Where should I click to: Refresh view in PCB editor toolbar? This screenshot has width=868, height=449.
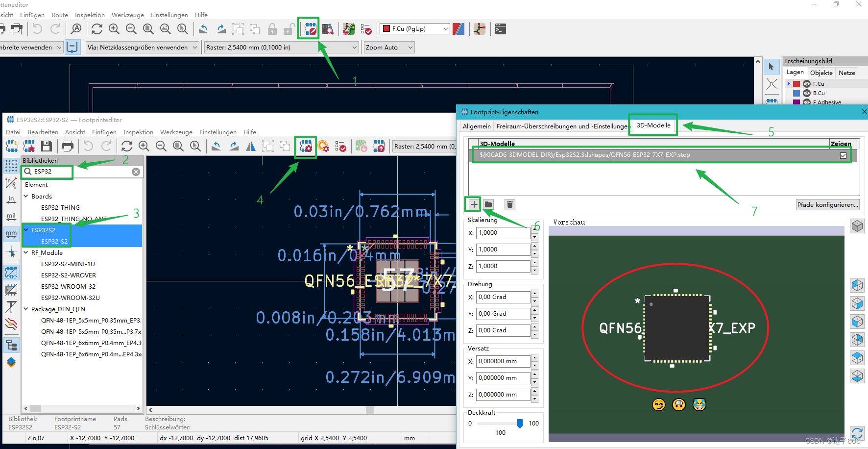(97, 29)
